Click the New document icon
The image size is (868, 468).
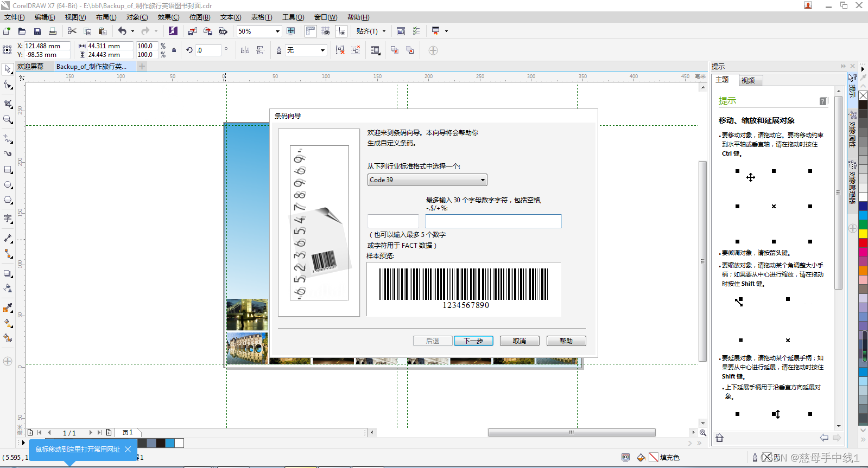(7, 31)
